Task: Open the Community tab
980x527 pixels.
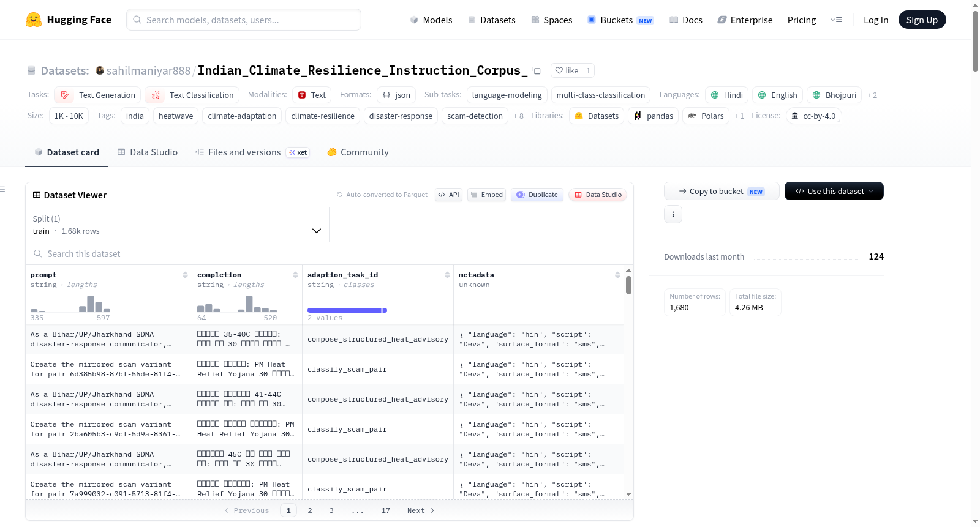Action: (358, 152)
